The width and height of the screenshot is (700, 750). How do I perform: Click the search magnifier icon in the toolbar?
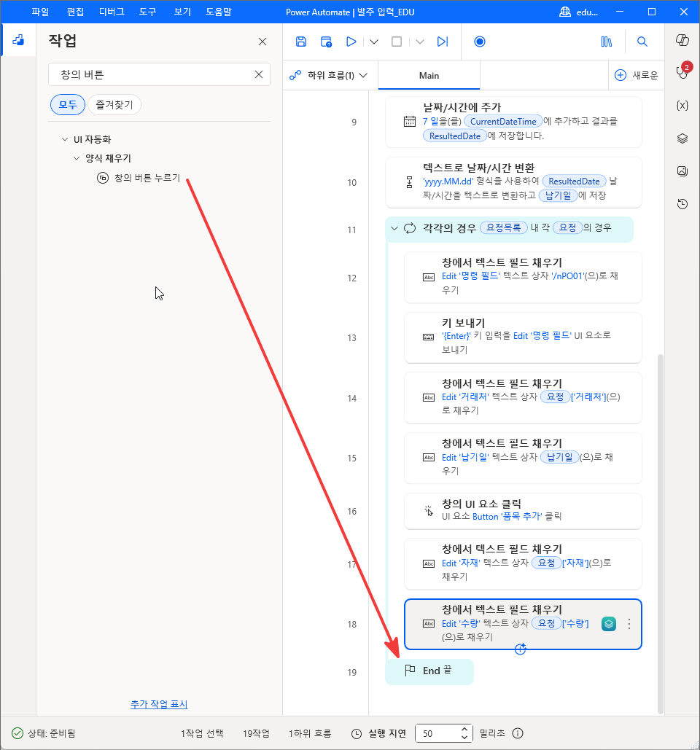(x=642, y=42)
